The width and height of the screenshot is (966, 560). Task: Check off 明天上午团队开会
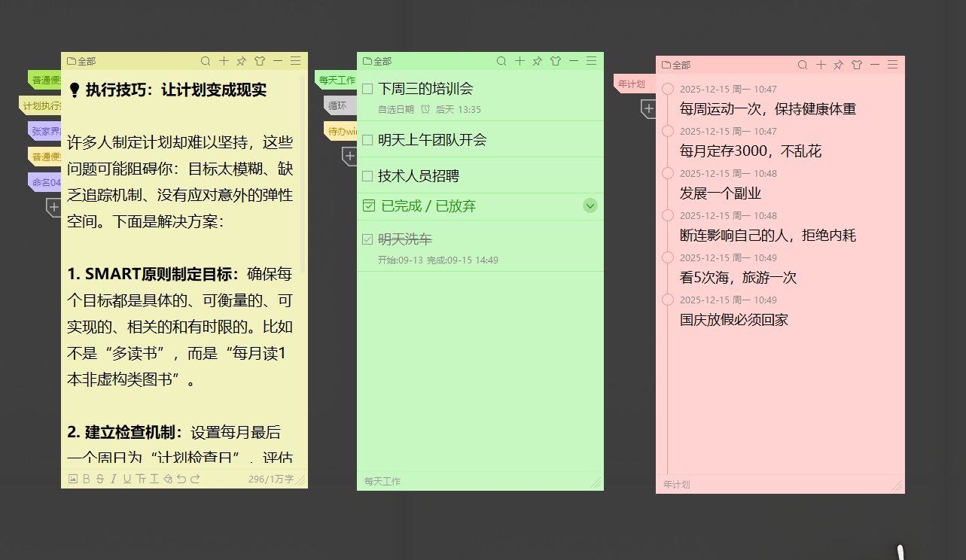click(x=367, y=139)
